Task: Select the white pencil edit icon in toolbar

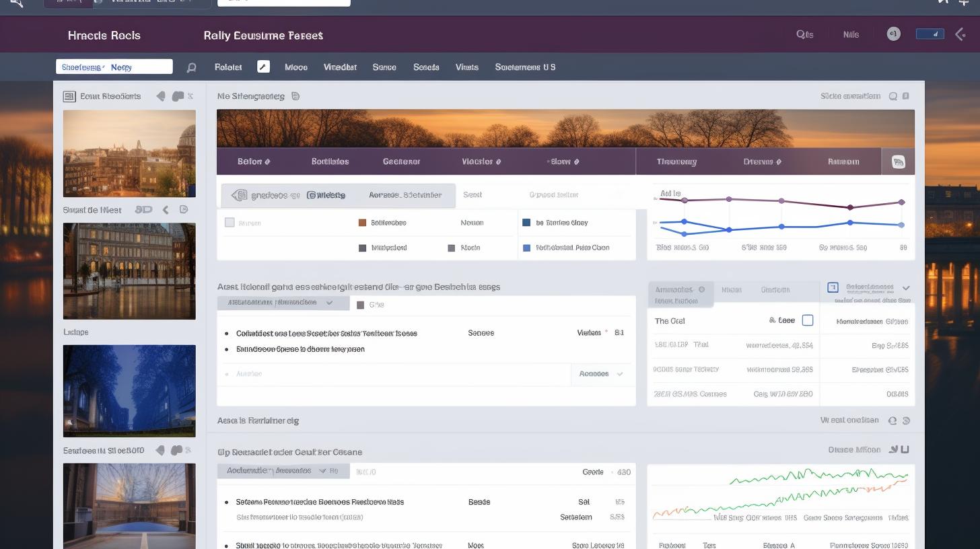Action: pyautogui.click(x=263, y=67)
